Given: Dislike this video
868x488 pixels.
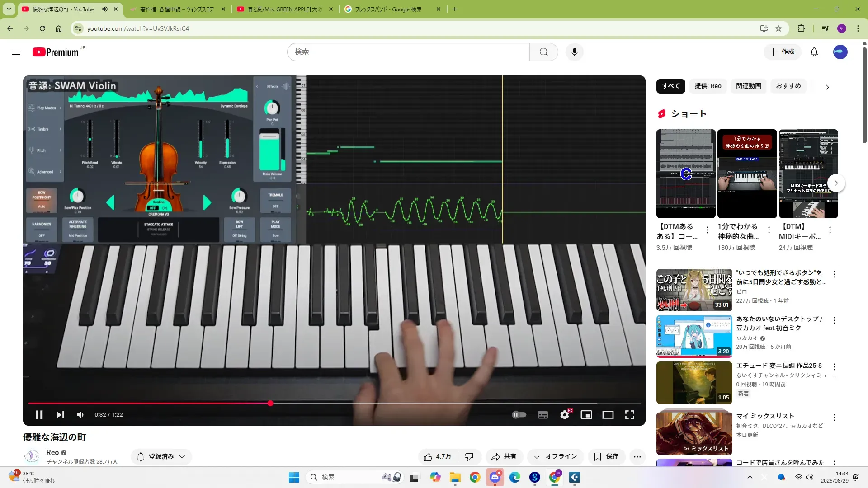Looking at the screenshot, I should 469,457.
